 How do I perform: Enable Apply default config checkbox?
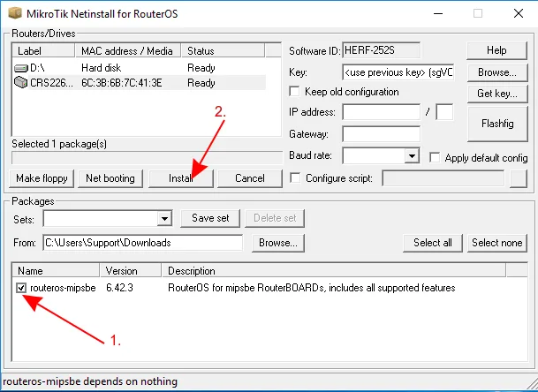pos(435,157)
